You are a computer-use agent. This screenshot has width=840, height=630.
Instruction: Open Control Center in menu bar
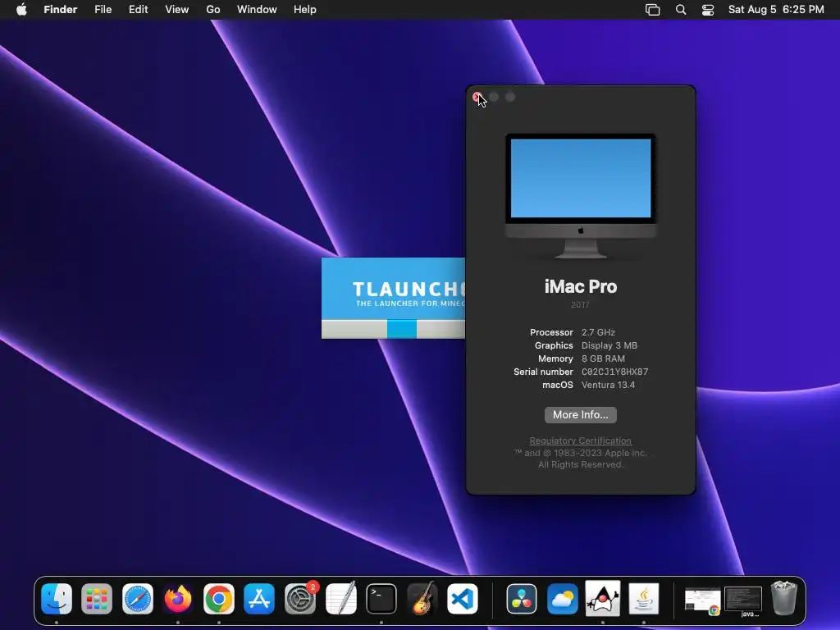pos(708,10)
